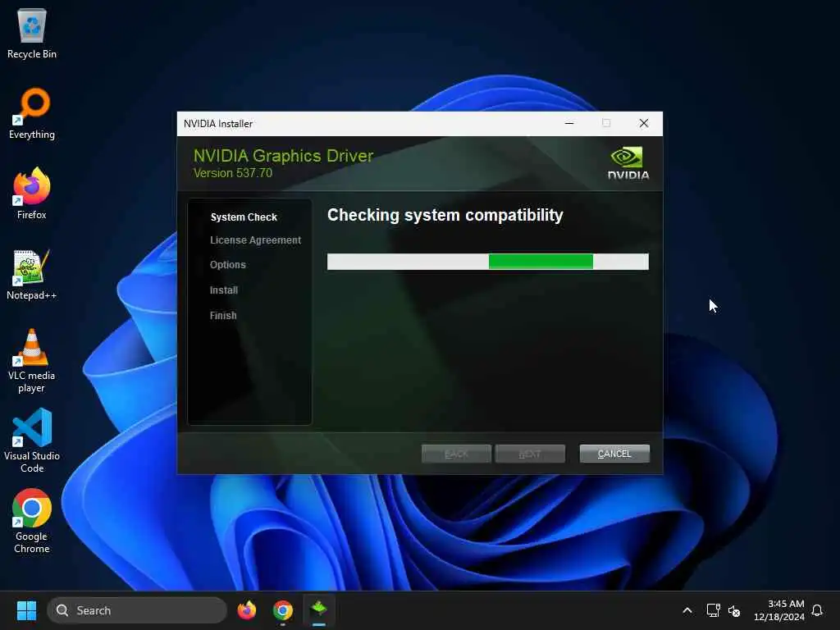The width and height of the screenshot is (840, 630).
Task: Click the disabled Next button
Action: [x=530, y=454]
